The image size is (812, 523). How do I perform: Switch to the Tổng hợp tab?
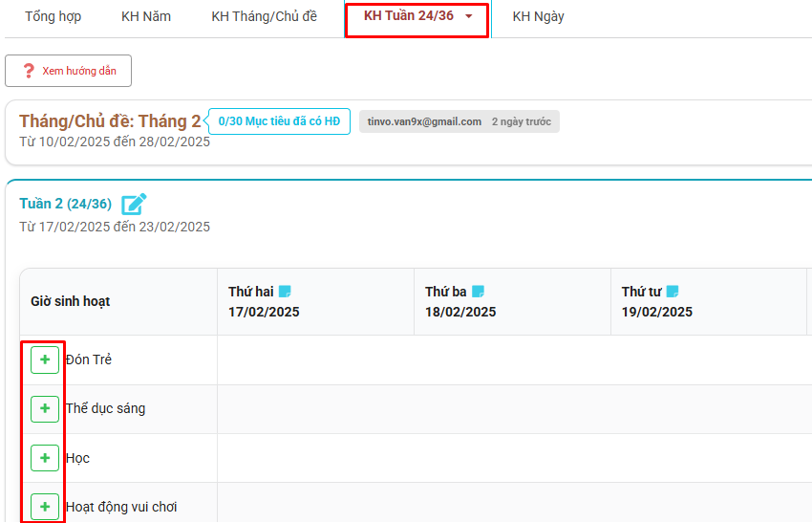coord(53,16)
